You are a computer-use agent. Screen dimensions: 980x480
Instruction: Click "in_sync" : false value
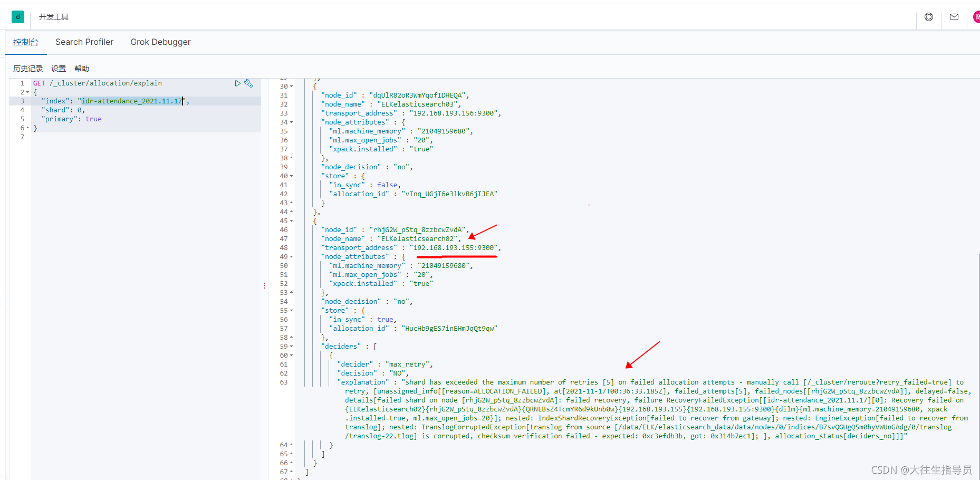387,185
